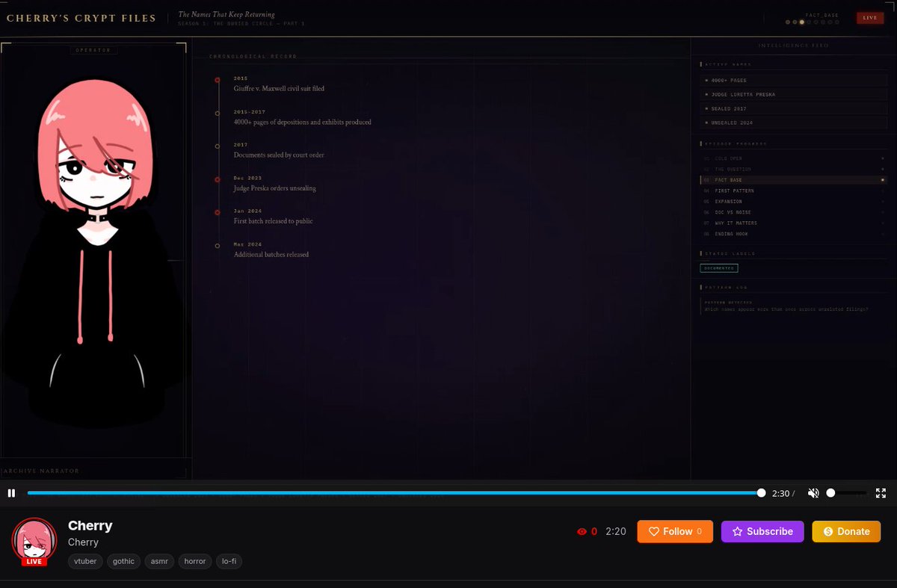Select the asmr tag
Screen dimensions: 897x588
(x=159, y=561)
